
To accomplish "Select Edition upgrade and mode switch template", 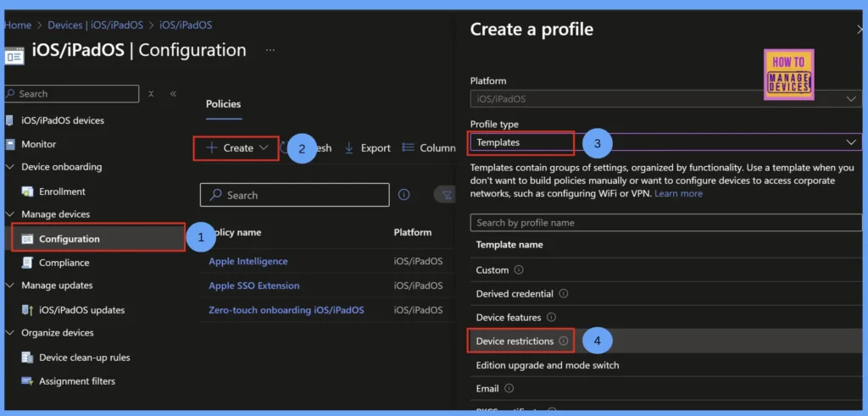I will (x=666, y=365).
